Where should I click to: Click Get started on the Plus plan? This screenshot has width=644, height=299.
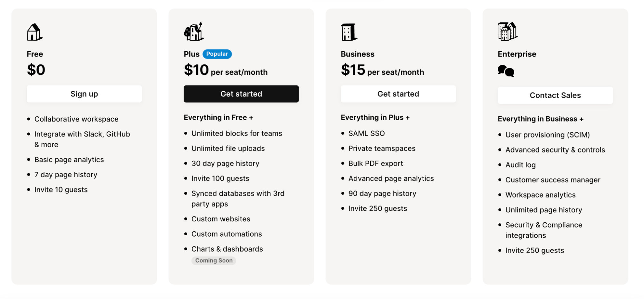pyautogui.click(x=241, y=94)
